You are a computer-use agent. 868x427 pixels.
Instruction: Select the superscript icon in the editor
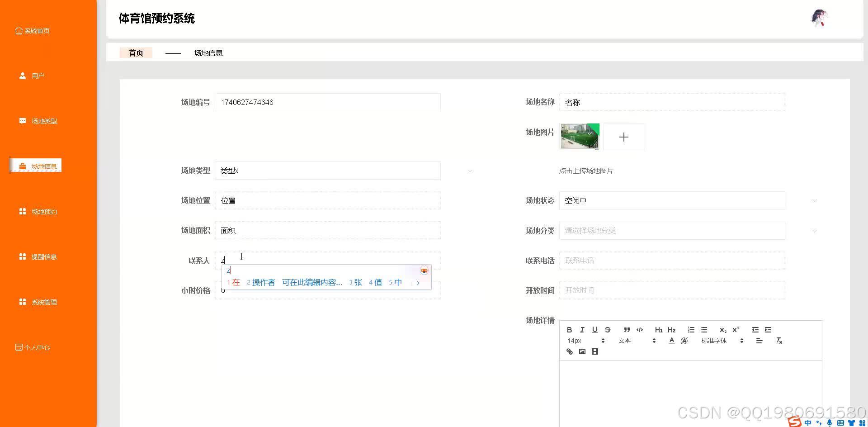pyautogui.click(x=736, y=329)
